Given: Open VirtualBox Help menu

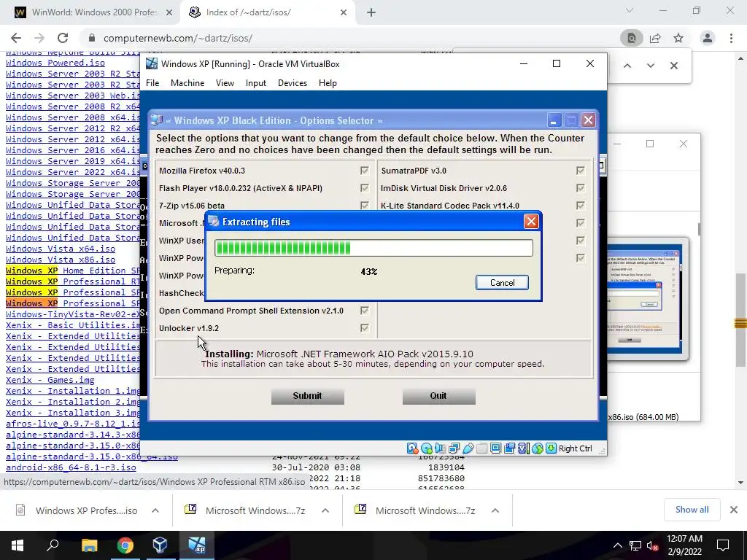Looking at the screenshot, I should coord(328,83).
